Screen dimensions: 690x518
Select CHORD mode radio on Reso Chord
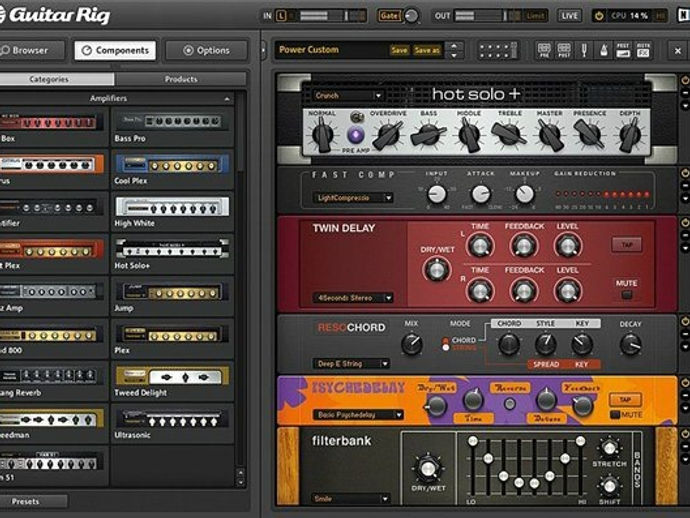click(446, 340)
